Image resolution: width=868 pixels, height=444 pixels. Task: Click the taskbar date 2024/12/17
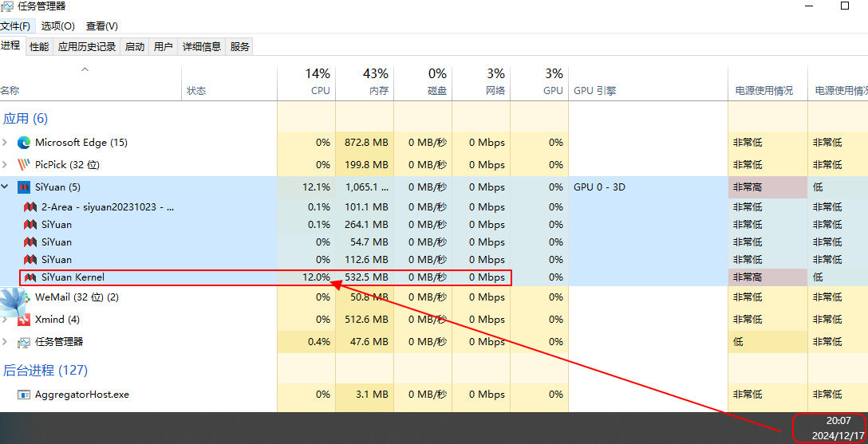(x=838, y=436)
